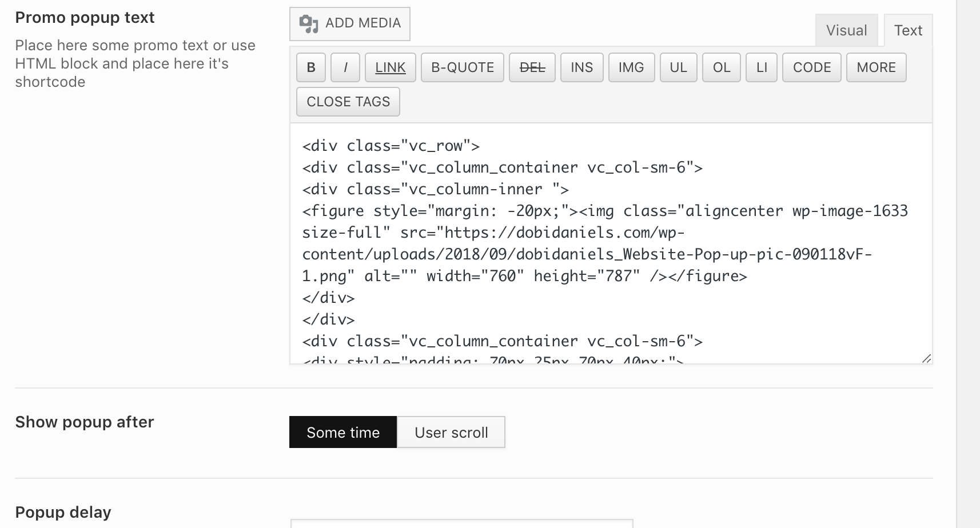Select "Some time" for popup trigger
This screenshot has height=528, width=980.
[x=343, y=432]
